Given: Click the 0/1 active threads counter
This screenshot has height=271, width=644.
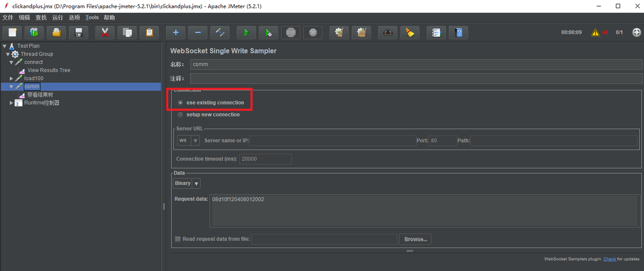Looking at the screenshot, I should [619, 32].
